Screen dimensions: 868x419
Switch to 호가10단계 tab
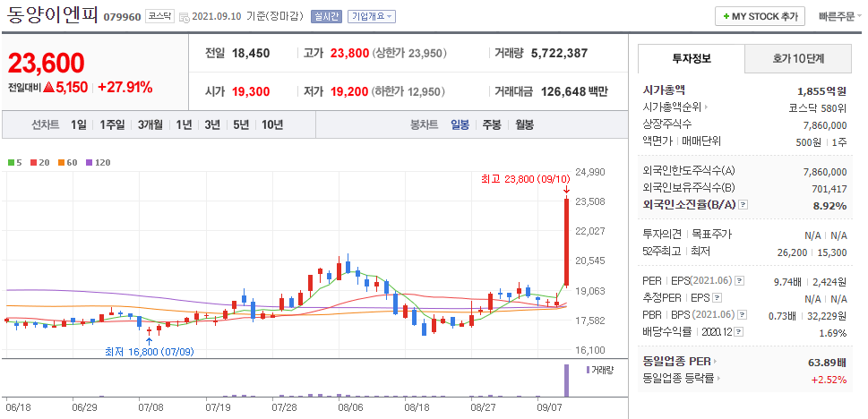[798, 59]
